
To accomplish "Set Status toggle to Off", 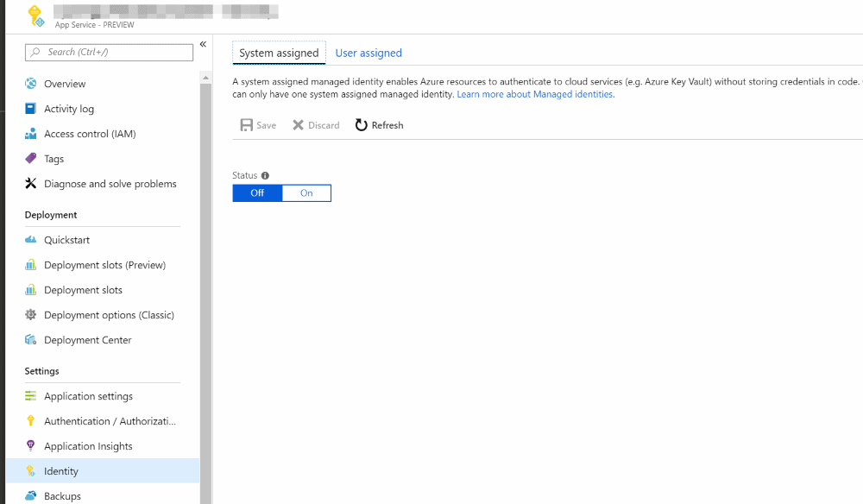I will (257, 193).
